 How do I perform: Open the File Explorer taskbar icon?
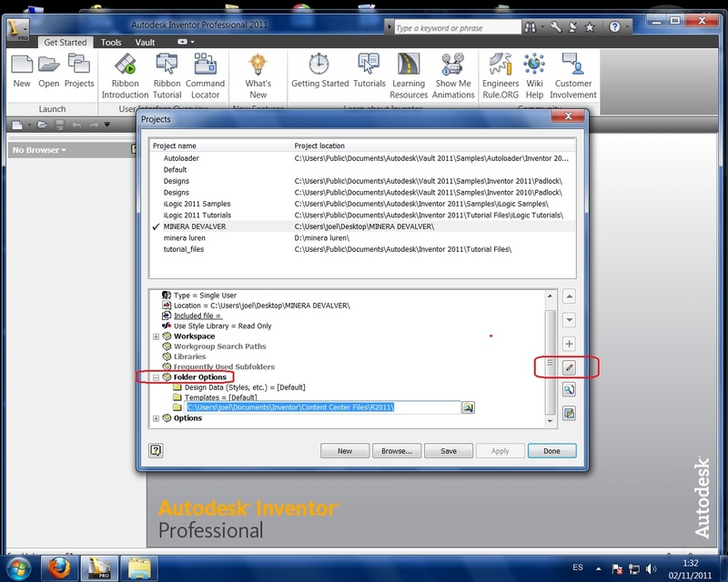(140, 568)
